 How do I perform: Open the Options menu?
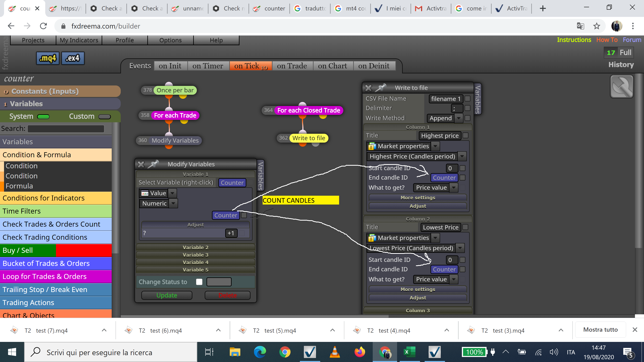pos(170,40)
